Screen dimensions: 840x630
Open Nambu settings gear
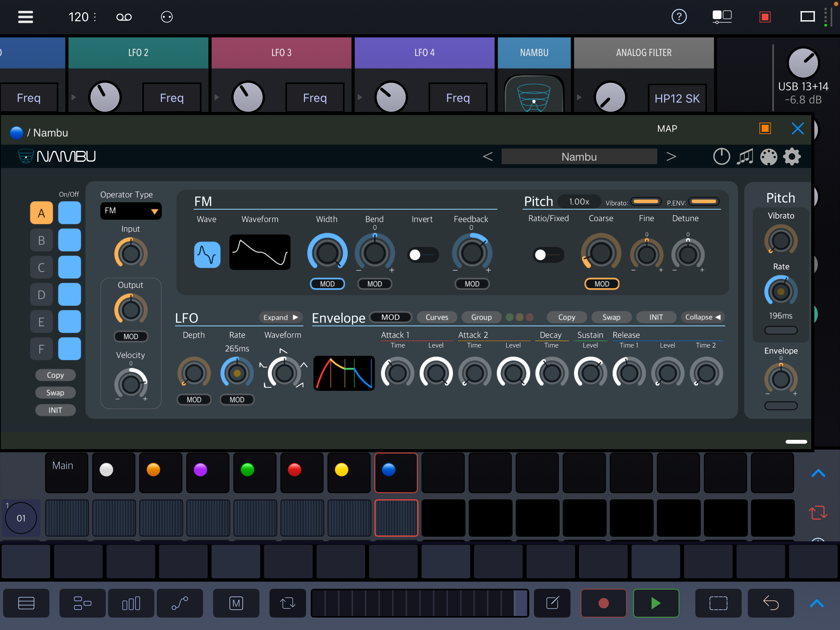click(x=792, y=157)
